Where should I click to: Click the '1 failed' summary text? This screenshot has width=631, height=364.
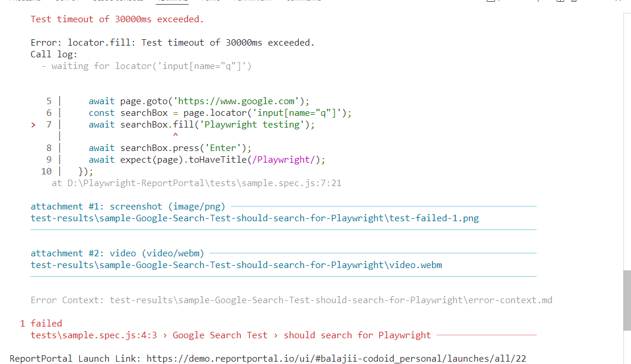[41, 324]
